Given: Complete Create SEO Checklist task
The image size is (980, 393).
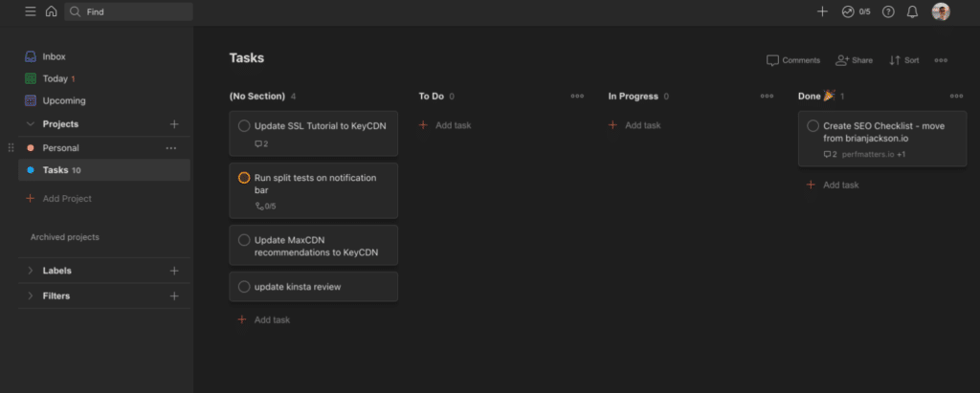Looking at the screenshot, I should click(x=813, y=126).
